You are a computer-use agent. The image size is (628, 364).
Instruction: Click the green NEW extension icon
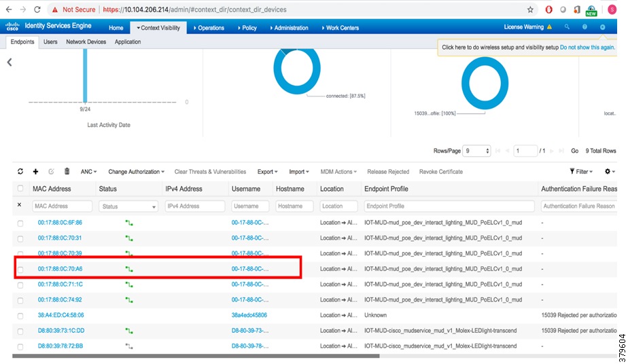point(591,10)
